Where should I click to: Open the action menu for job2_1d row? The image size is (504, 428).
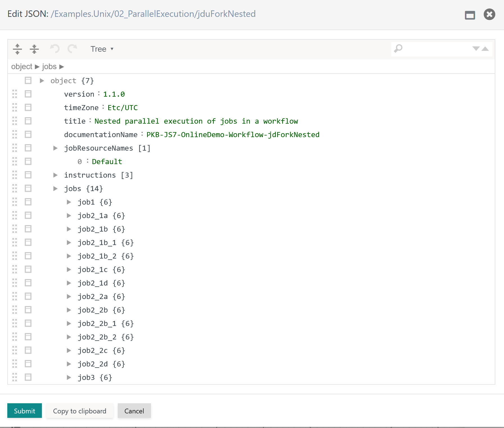coord(28,283)
